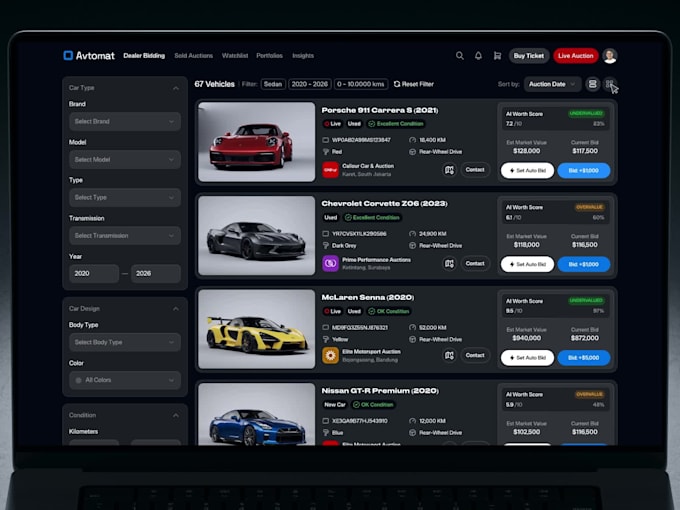The image size is (680, 510).
Task: Open Select Transmission dropdown
Action: coord(125,235)
